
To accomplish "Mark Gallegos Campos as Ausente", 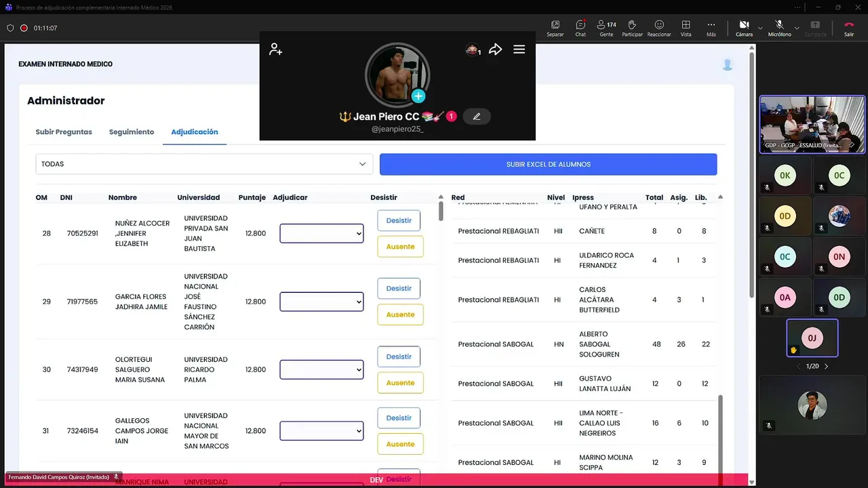I will click(x=400, y=444).
